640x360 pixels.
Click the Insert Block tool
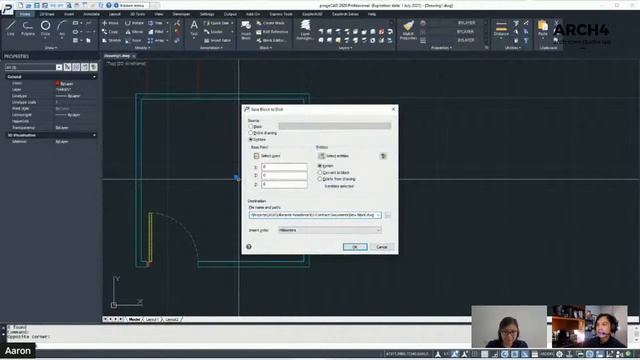pos(246,30)
